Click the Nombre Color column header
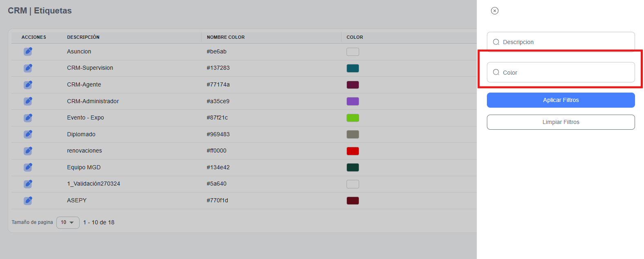This screenshot has height=259, width=644. 226,37
